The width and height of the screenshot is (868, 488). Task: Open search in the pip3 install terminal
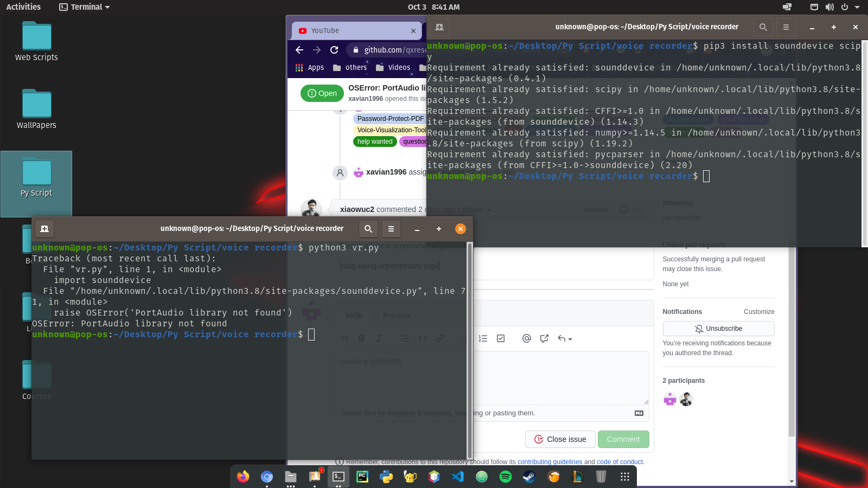pyautogui.click(x=763, y=27)
